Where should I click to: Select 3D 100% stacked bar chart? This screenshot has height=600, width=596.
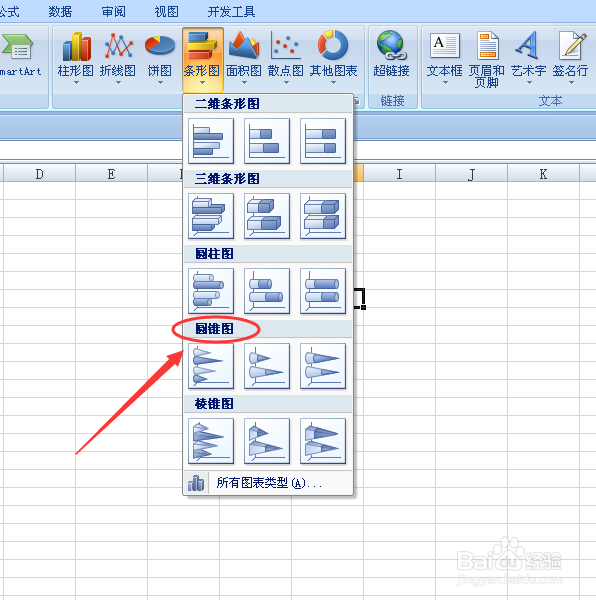(323, 216)
